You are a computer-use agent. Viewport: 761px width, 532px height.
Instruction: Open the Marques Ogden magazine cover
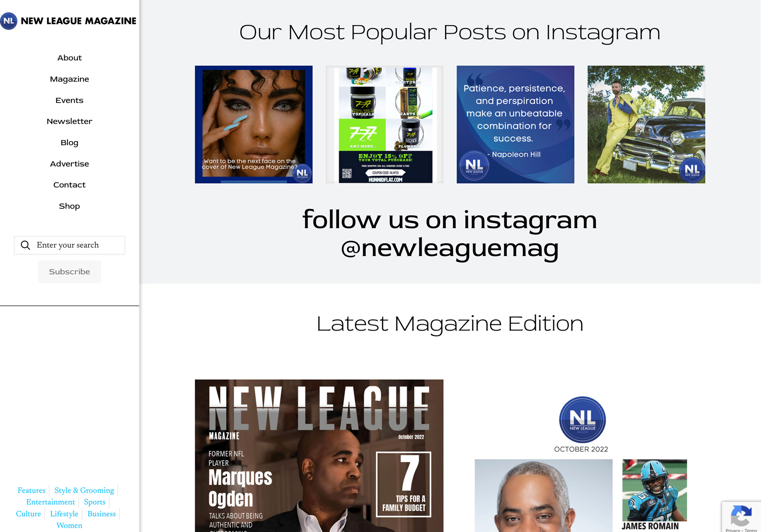[319, 455]
